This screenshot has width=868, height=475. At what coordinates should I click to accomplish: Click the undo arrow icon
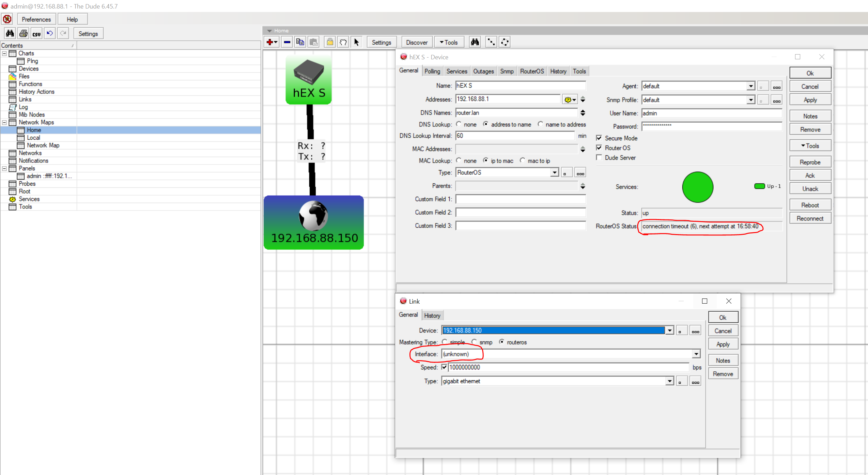click(50, 33)
